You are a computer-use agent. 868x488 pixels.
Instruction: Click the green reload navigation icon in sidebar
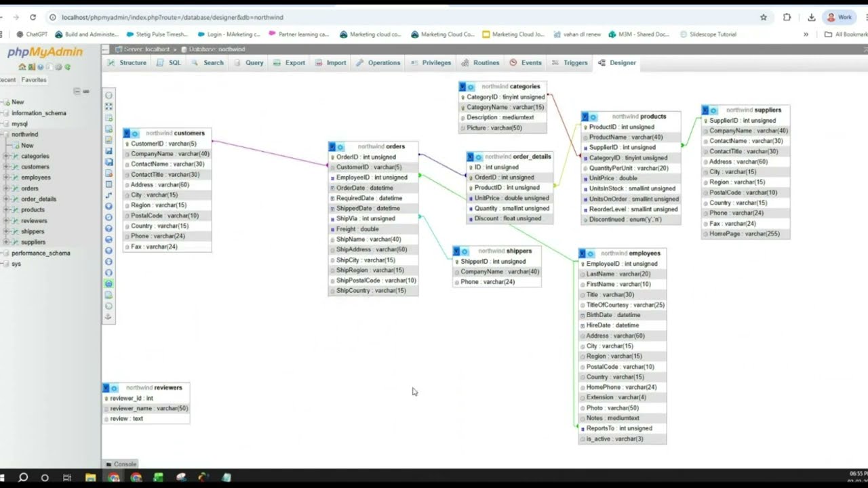pyautogui.click(x=67, y=67)
